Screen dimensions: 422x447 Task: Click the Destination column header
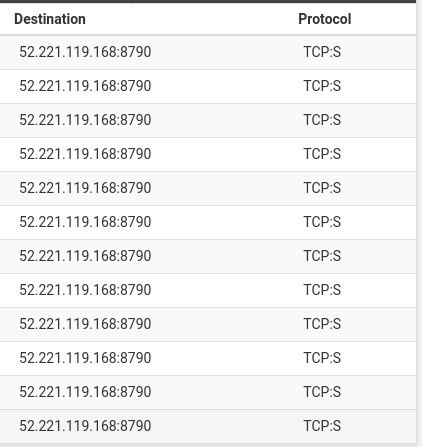click(x=50, y=19)
